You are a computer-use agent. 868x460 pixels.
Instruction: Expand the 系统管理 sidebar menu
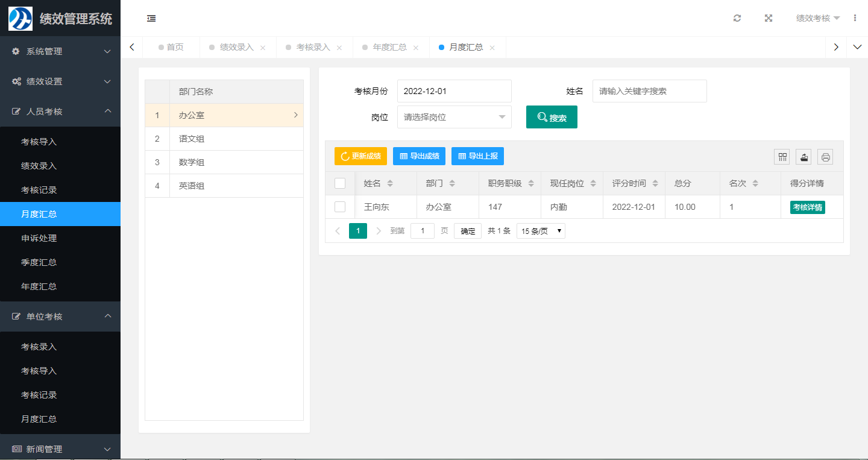click(x=60, y=51)
